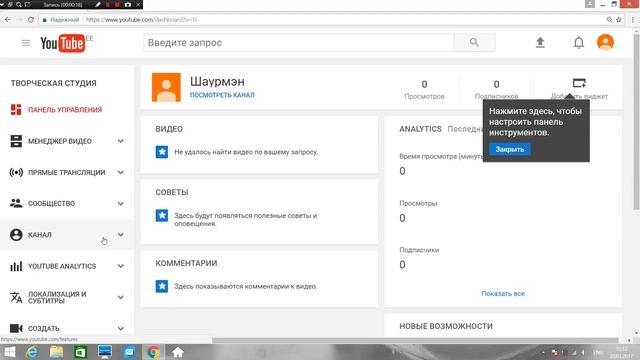Select Сообщество menu item
This screenshot has width=640, height=360.
[x=51, y=204]
